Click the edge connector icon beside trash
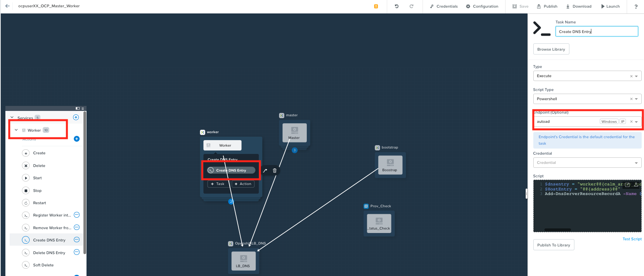 coord(265,170)
